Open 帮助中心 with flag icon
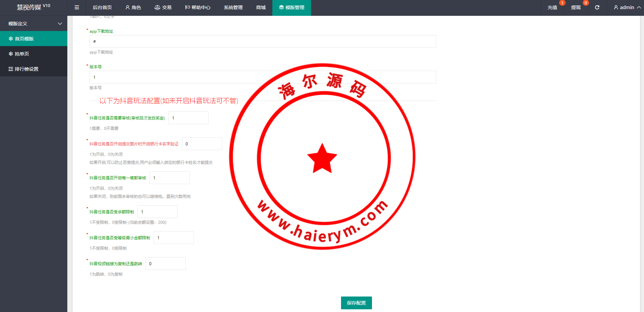This screenshot has height=312, width=644. (x=198, y=7)
